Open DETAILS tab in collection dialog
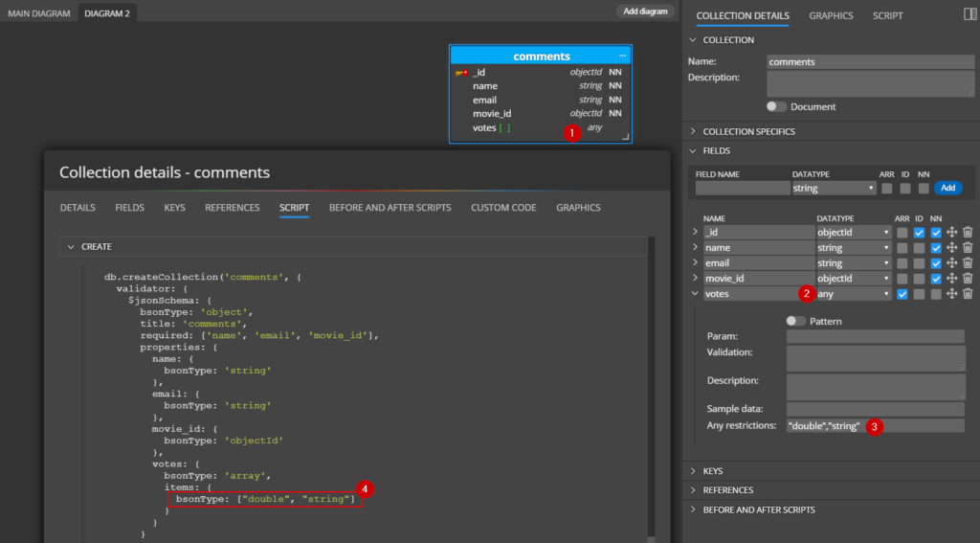The width and height of the screenshot is (980, 543). click(78, 208)
